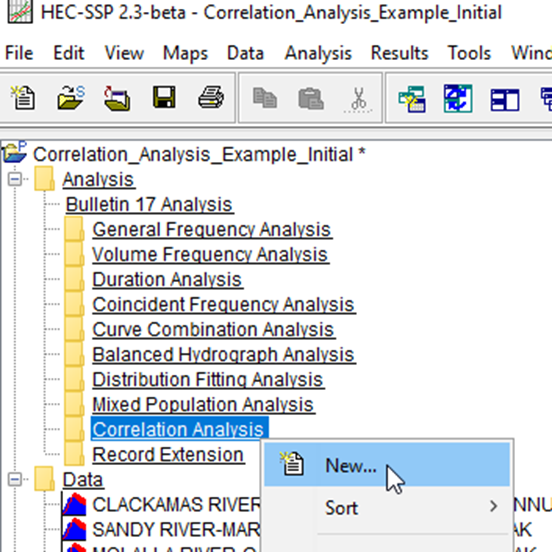Open the Analysis menu
The height and width of the screenshot is (552, 552).
pyautogui.click(x=318, y=53)
